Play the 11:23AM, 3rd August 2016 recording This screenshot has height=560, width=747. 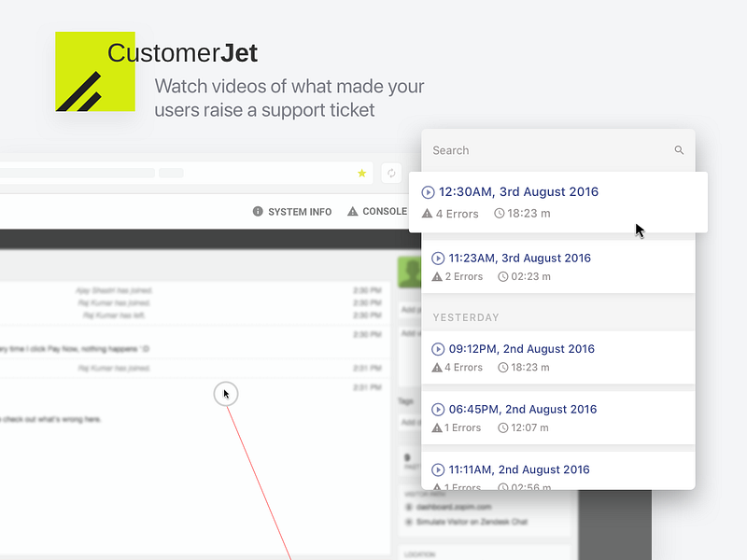438,259
